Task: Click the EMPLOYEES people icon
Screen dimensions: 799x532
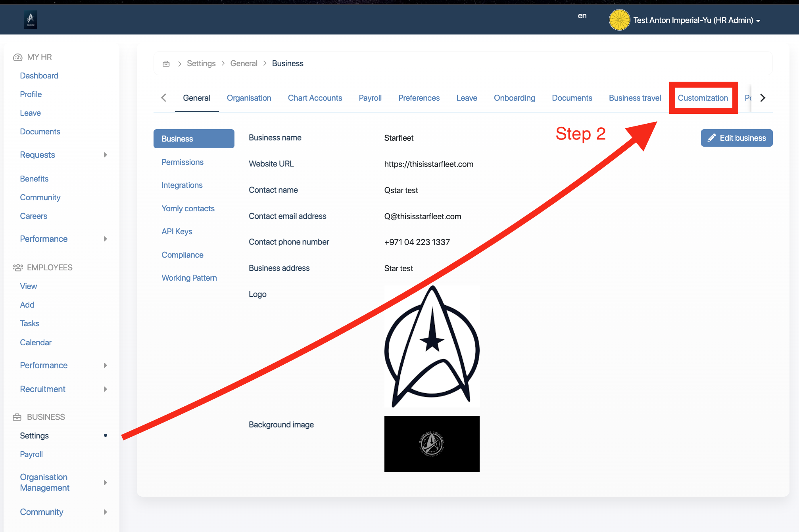Action: tap(18, 268)
